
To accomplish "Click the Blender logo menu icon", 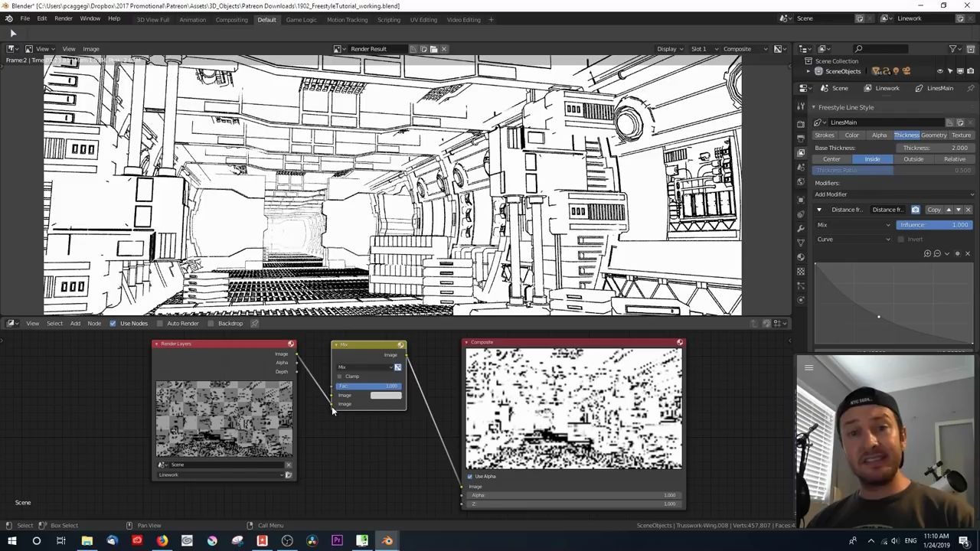I will coord(9,19).
